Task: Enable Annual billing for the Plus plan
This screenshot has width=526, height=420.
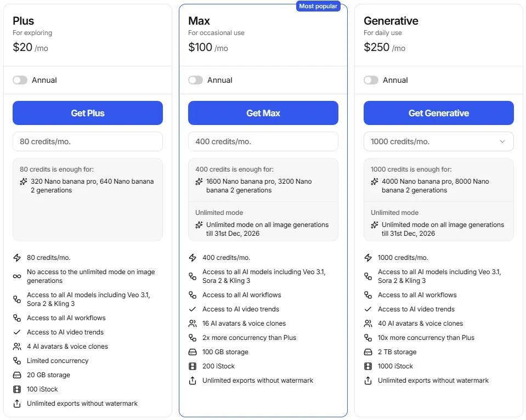Action: (x=20, y=80)
